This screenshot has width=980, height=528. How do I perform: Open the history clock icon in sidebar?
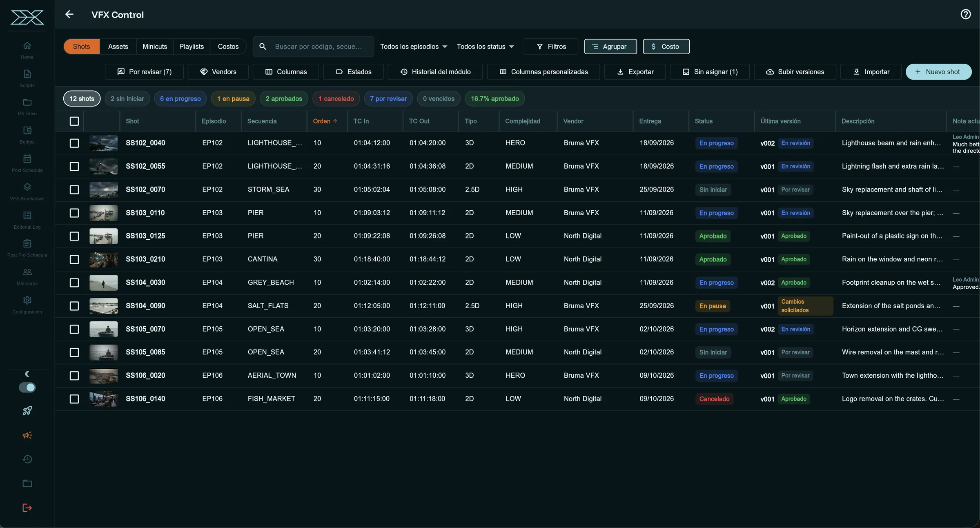coord(27,459)
